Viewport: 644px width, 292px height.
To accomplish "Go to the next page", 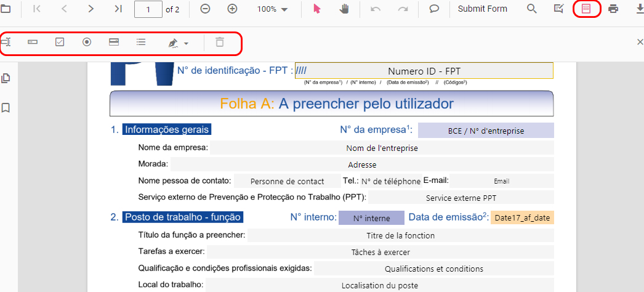I will [x=91, y=9].
